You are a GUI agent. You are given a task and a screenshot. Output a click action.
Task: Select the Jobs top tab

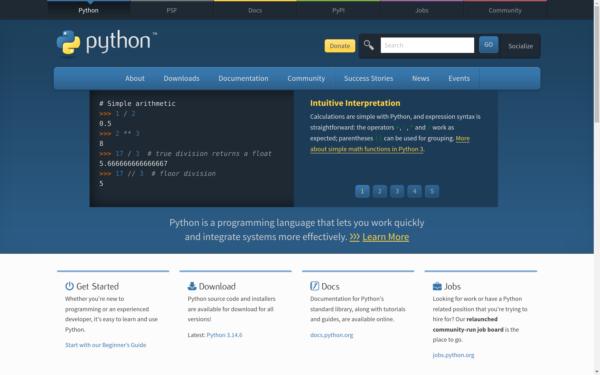pyautogui.click(x=422, y=10)
